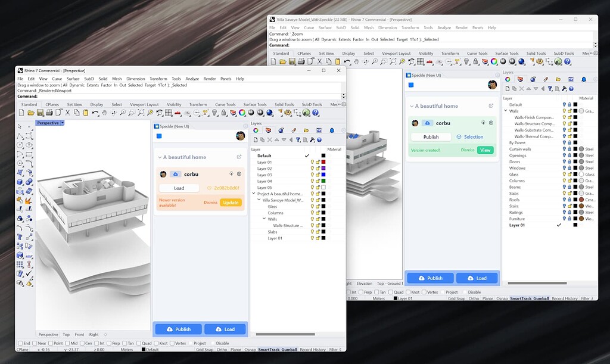Enable the End osnap checkbox
The height and width of the screenshot is (364, 610).
[x=20, y=343]
